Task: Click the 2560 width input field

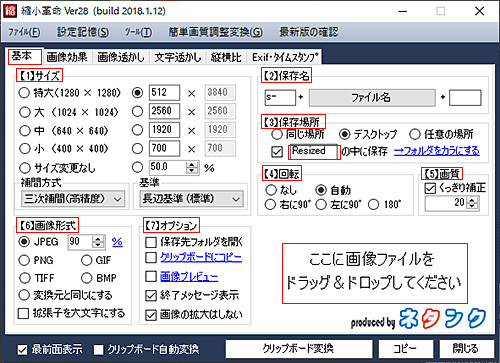Action: click(x=164, y=111)
